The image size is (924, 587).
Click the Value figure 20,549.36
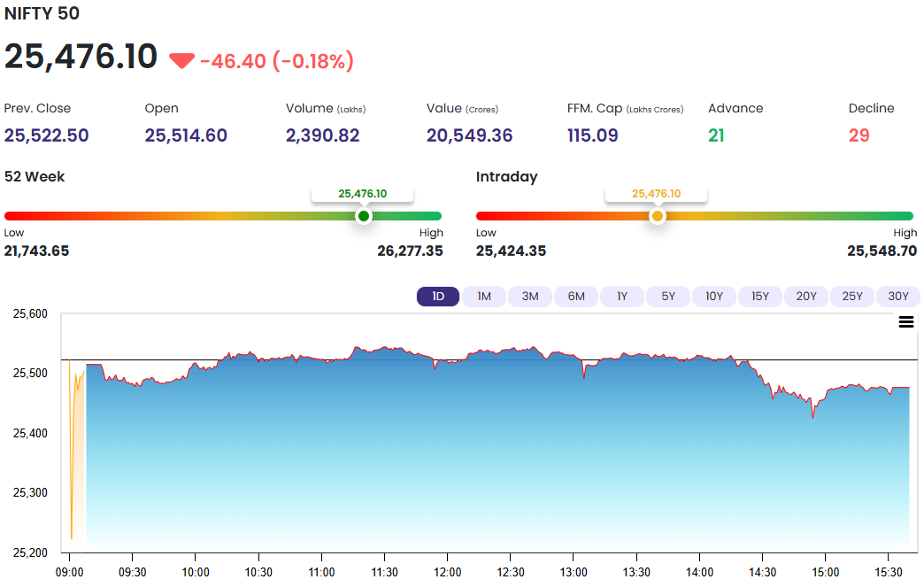coord(470,135)
